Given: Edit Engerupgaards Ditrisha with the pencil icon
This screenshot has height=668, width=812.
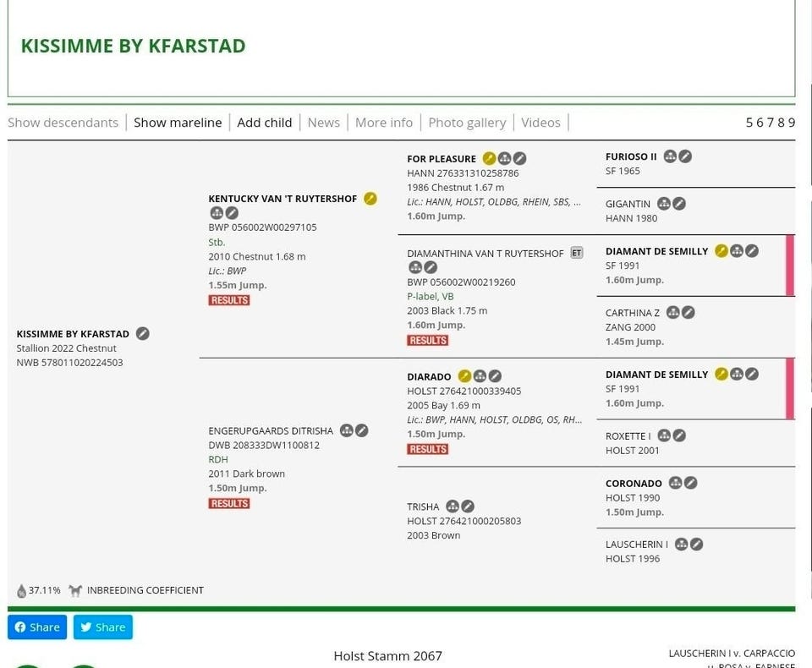Looking at the screenshot, I should (361, 430).
